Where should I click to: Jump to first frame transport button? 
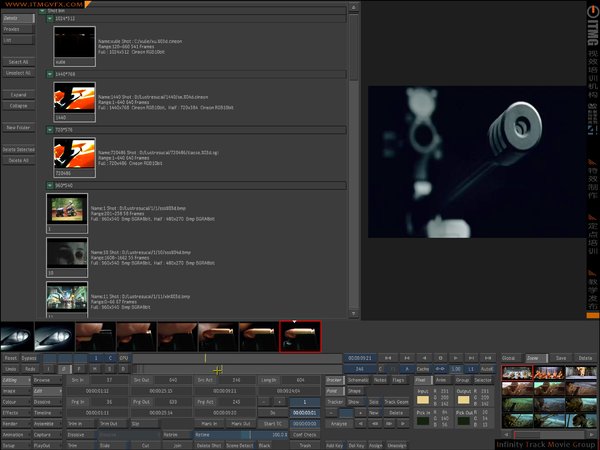coord(387,357)
